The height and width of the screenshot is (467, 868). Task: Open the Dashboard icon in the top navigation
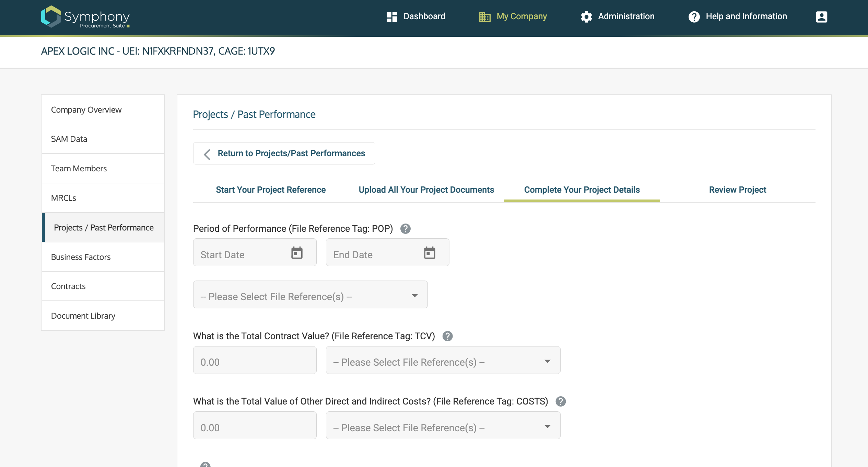(391, 16)
